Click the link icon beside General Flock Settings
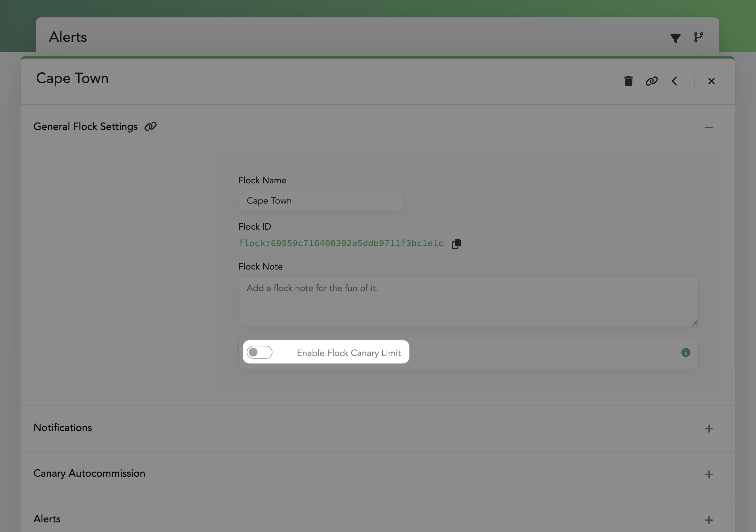The width and height of the screenshot is (756, 532). 151,126
